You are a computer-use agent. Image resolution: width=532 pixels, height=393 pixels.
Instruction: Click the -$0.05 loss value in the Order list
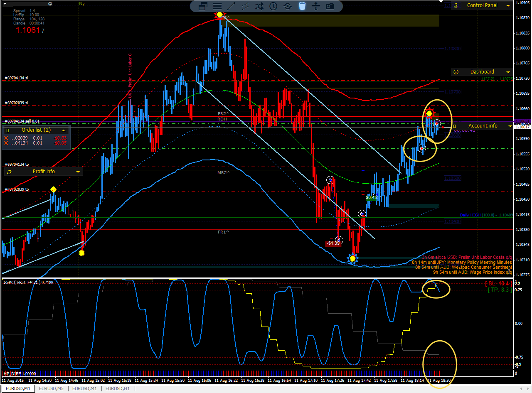pyautogui.click(x=61, y=143)
